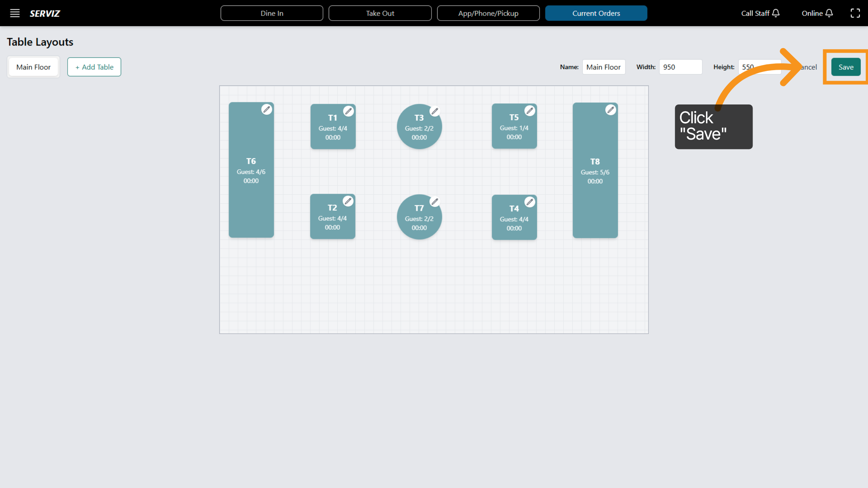Add a new table with + Add Table

94,67
